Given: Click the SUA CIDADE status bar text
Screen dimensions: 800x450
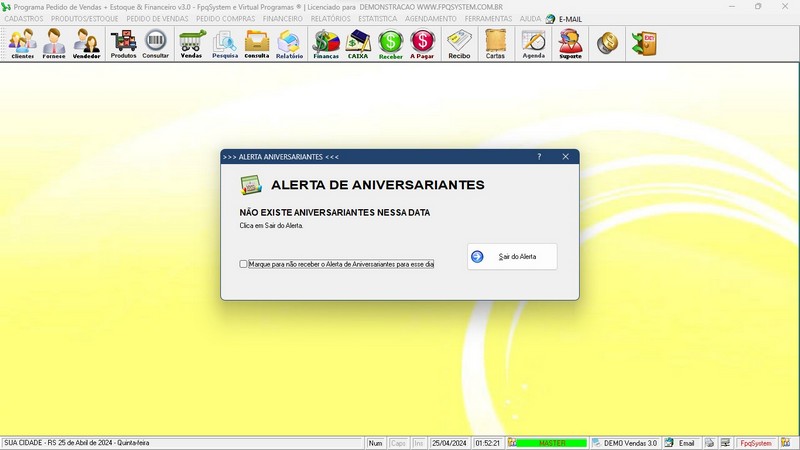Looking at the screenshot, I should click(77, 443).
